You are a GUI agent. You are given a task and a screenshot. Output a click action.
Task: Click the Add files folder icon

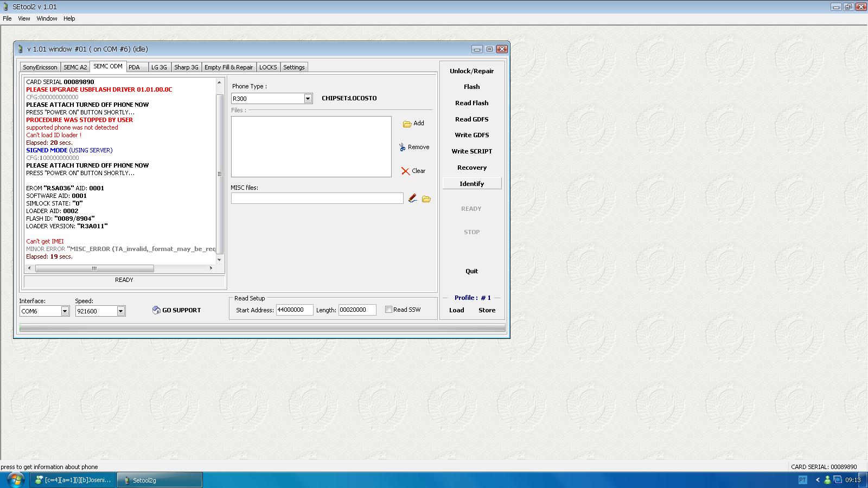407,124
